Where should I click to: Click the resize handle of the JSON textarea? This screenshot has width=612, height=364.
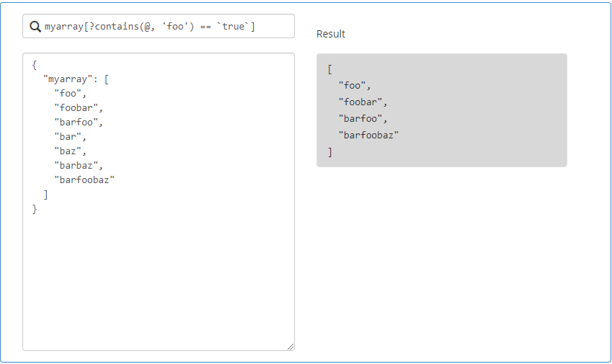click(x=291, y=347)
